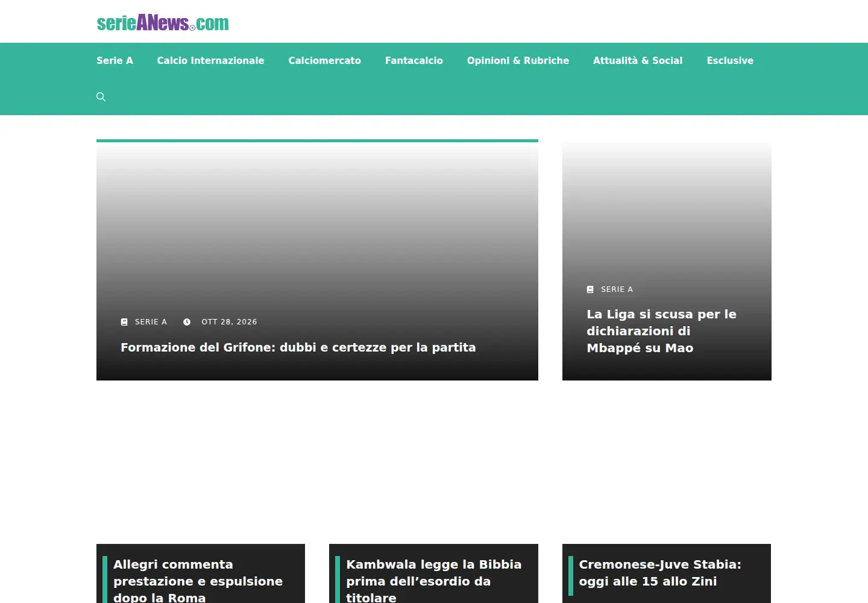Click the book icon beside Formazione del Grifone category
This screenshot has height=603, width=868.
click(124, 322)
